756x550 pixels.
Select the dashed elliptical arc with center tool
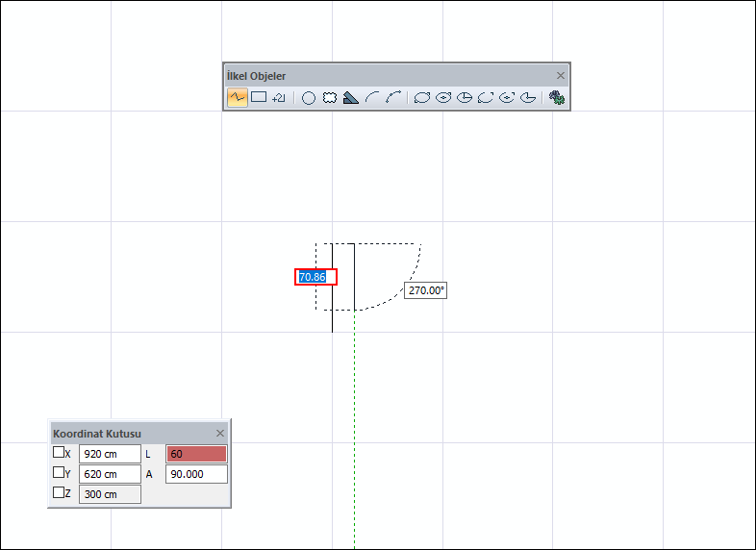point(507,98)
